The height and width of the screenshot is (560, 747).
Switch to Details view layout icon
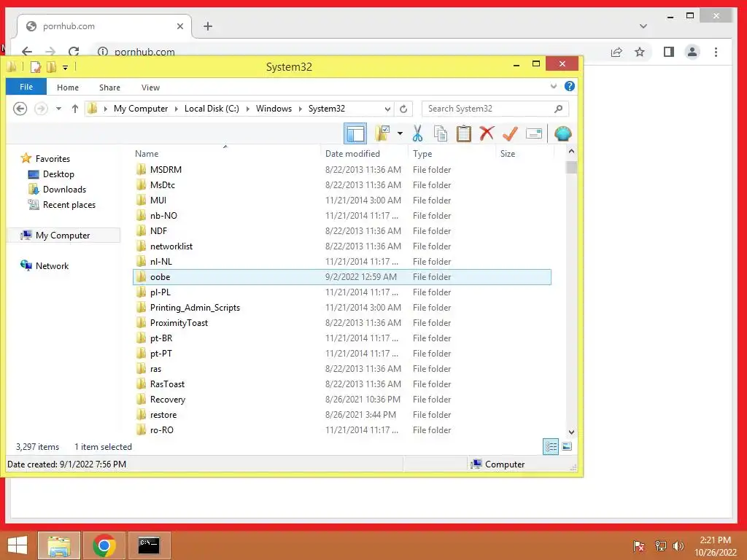551,447
